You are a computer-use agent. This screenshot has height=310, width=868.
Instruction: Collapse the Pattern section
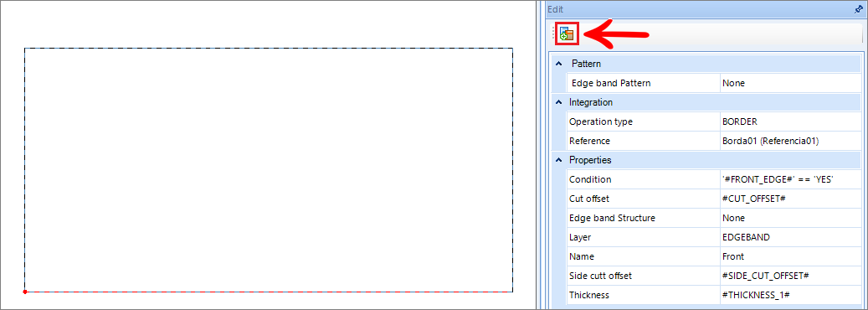558,64
